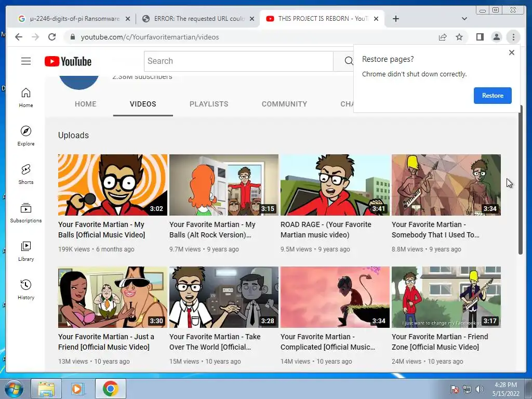This screenshot has height=399, width=532.
Task: Switch to the ERROR requested URL tab
Action: [198, 19]
